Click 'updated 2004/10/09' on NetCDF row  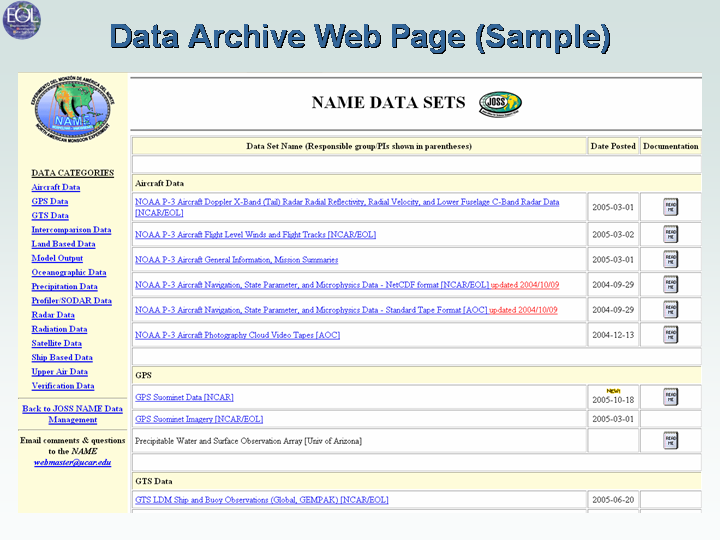point(525,285)
